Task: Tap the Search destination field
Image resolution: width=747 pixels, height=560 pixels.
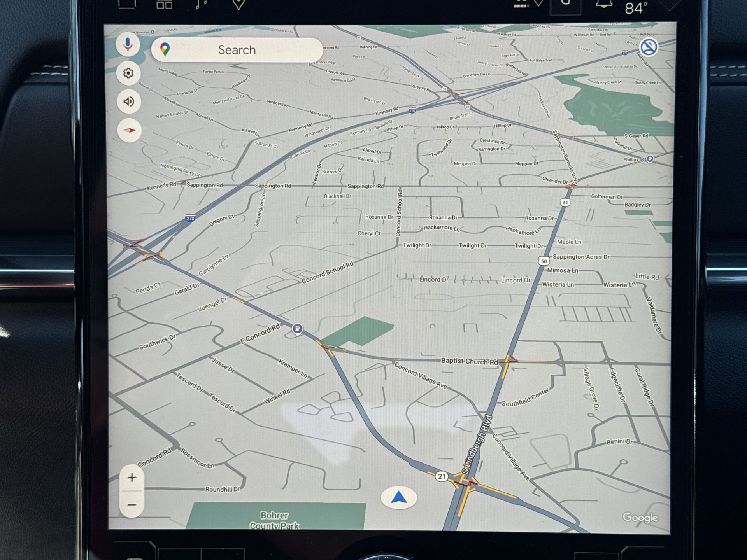Action: click(x=237, y=50)
